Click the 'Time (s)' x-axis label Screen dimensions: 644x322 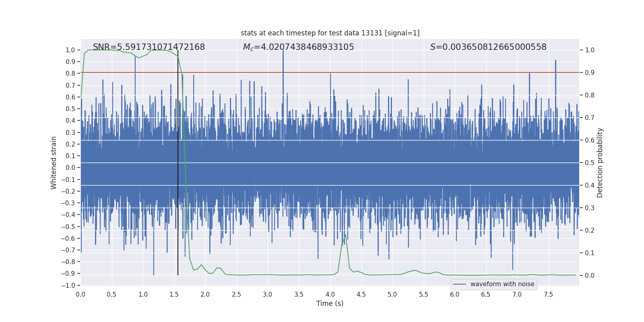click(330, 303)
